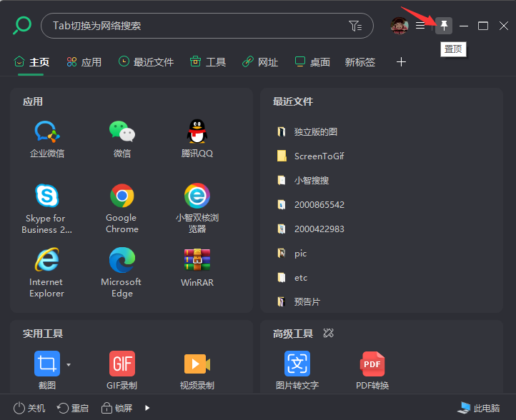Launch 微信 (WeChat)

click(122, 140)
